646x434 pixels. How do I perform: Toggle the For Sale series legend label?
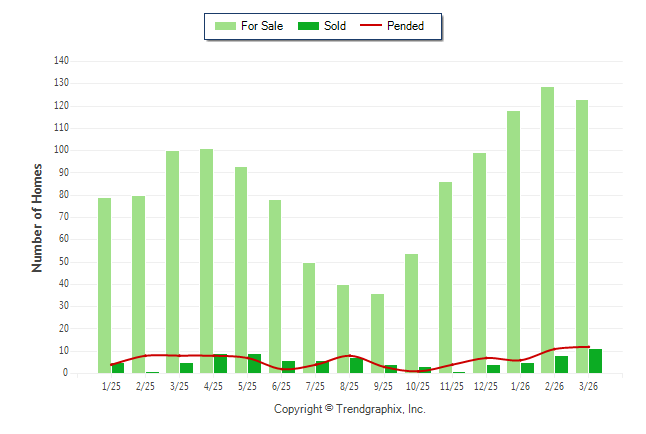pos(262,26)
